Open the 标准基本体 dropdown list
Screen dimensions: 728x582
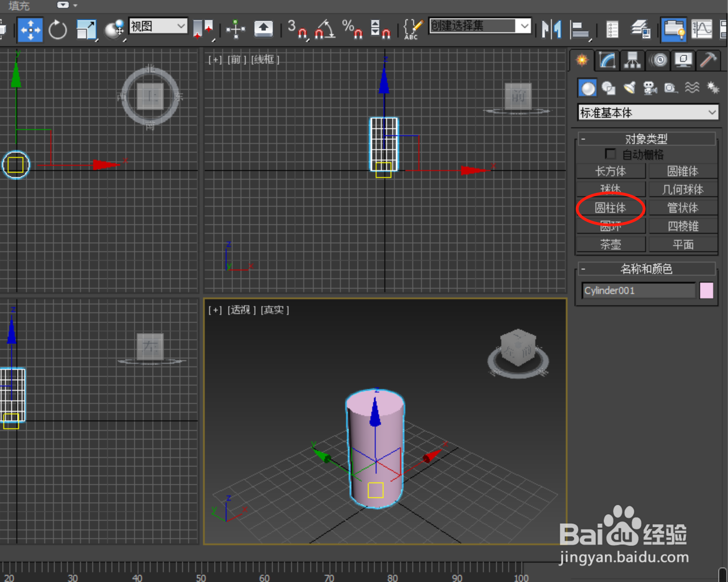(x=713, y=112)
